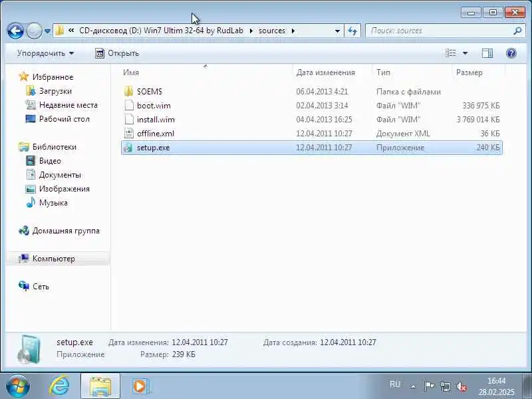Select the offline.xml file icon
Screen dimensions: 532x399
tap(128, 133)
